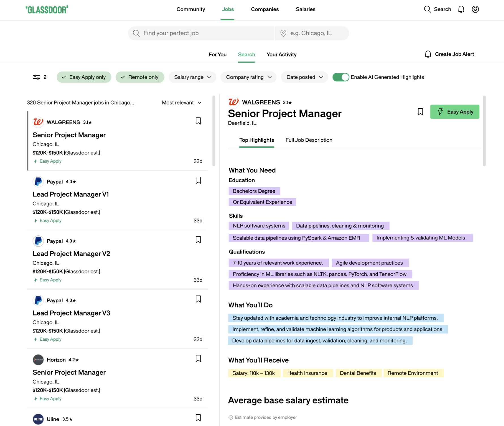Click PayPal logo on V2 listing
The height and width of the screenshot is (426, 504).
coord(38,241)
